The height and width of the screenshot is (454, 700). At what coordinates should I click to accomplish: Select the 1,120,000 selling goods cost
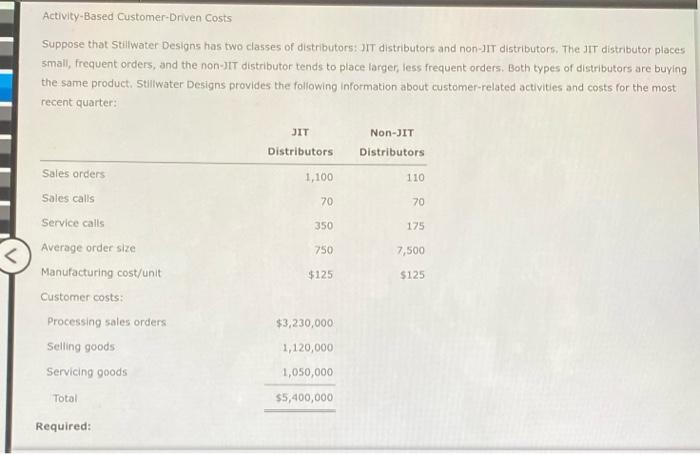tap(308, 348)
